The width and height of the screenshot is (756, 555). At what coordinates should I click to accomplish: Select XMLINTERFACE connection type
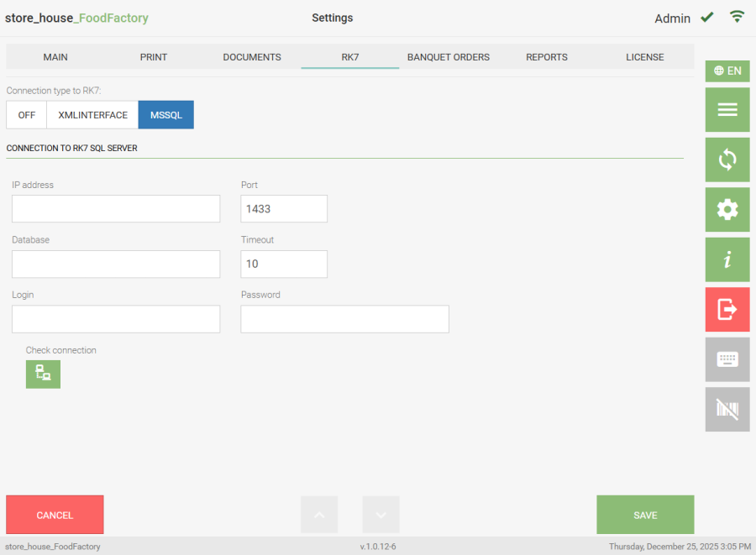click(x=92, y=115)
